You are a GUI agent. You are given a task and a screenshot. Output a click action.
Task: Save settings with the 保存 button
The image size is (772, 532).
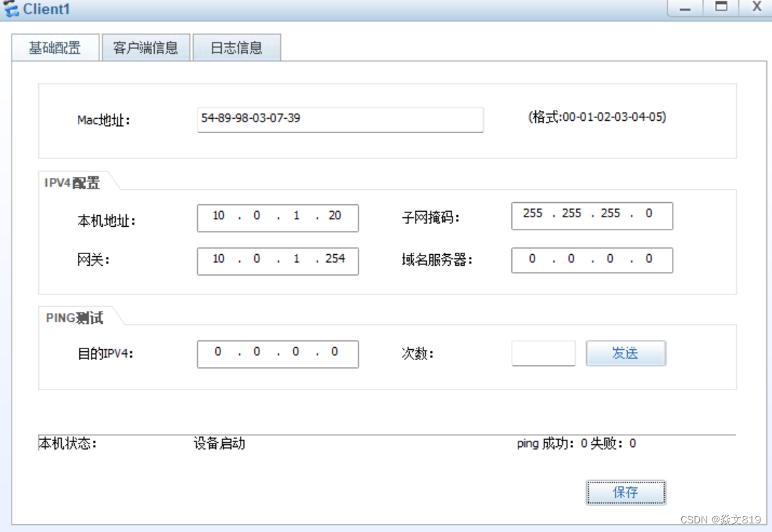[626, 492]
